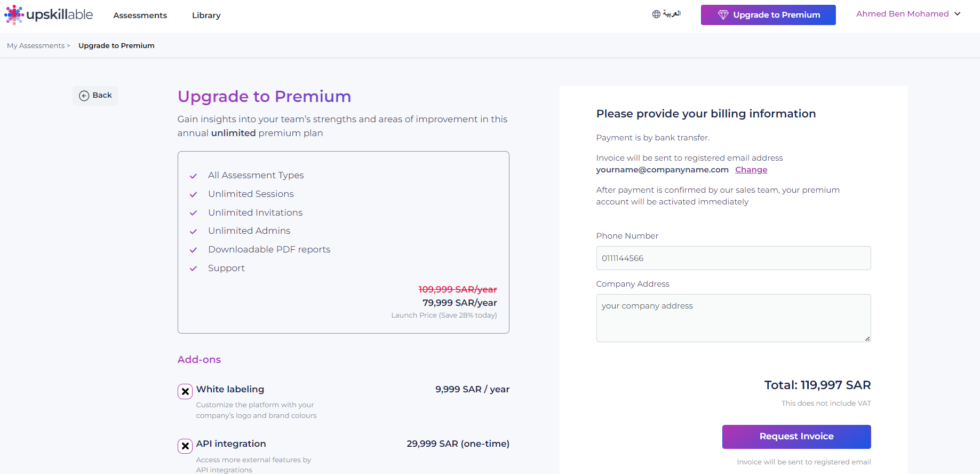Toggle the API integration add-on checkbox
The image size is (980, 474).
(x=185, y=446)
